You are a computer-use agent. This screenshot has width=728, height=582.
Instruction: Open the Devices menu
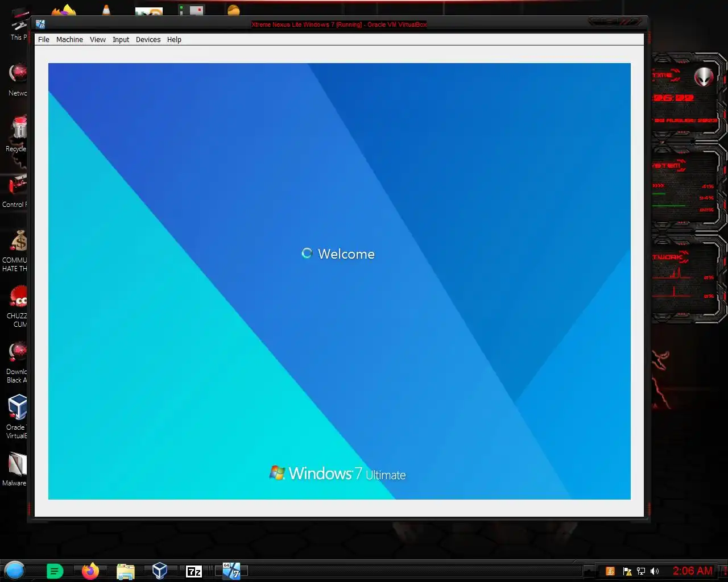click(148, 40)
